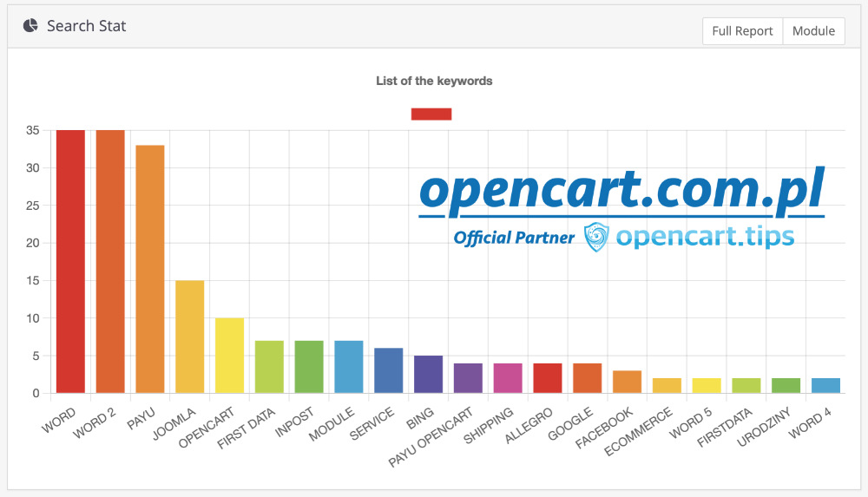This screenshot has height=497, width=868.
Task: Click the 'URODZINY' axis label
Action: 764,427
